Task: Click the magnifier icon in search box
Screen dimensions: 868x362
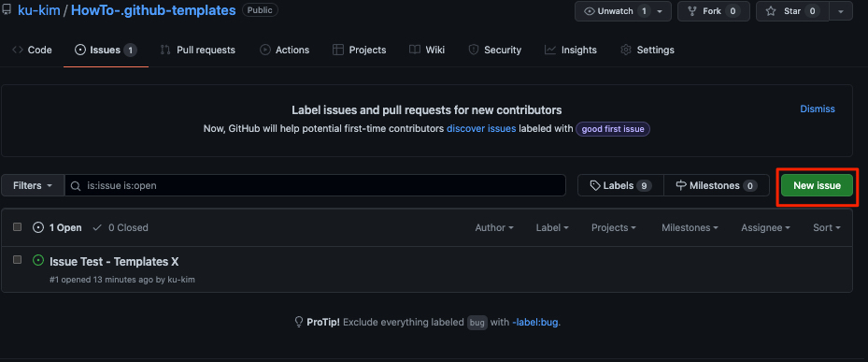Action: point(76,186)
